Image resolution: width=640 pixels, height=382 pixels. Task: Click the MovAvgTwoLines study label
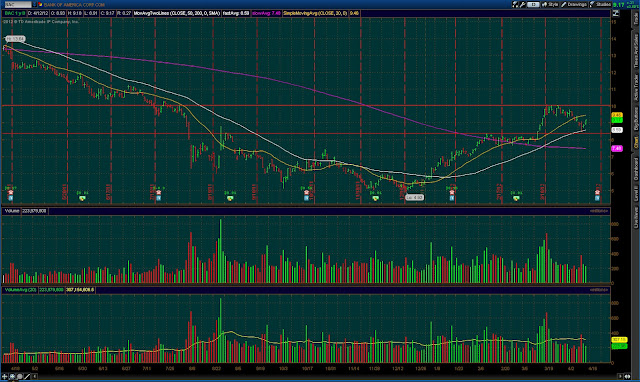tap(177, 13)
